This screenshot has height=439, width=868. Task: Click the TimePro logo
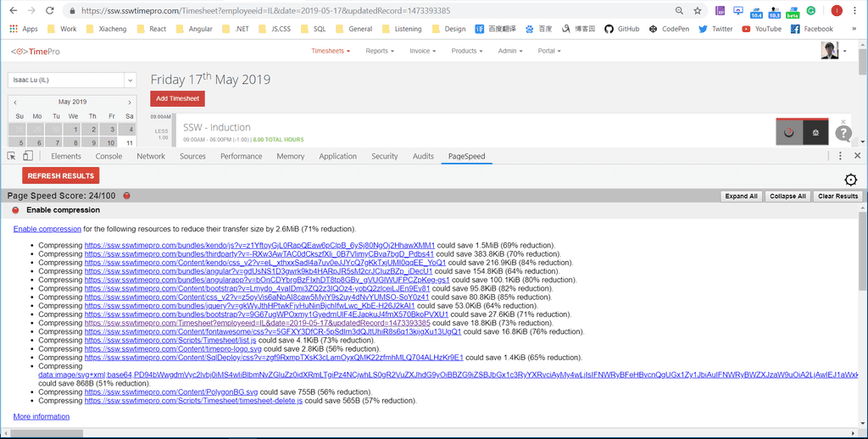click(x=36, y=52)
